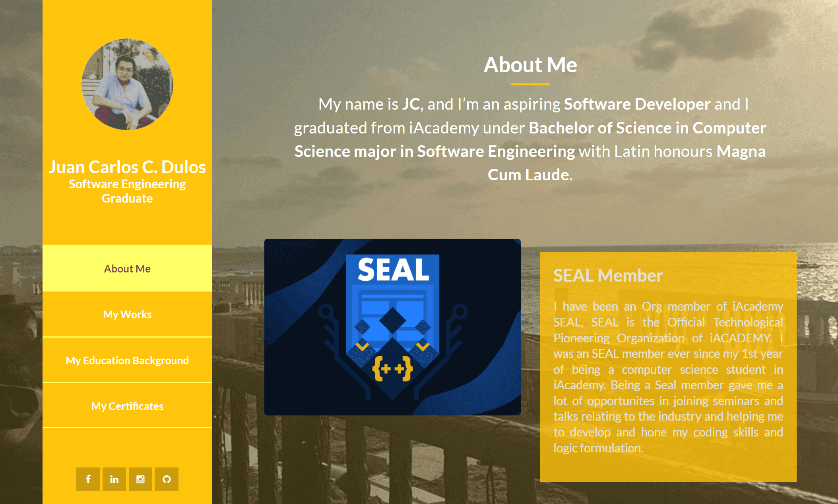Open the GitHub social icon

167,479
